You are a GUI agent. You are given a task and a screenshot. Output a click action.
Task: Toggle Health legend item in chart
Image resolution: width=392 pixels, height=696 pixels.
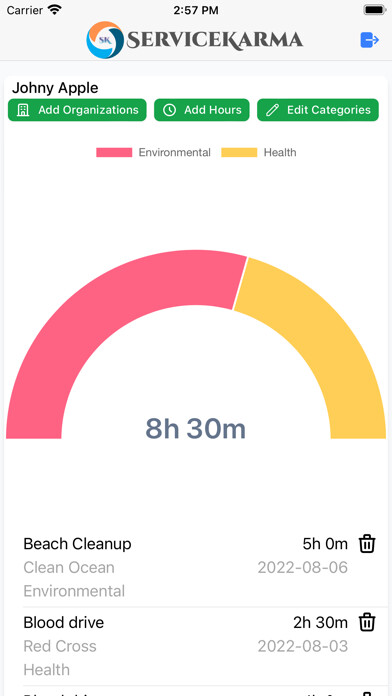coord(258,153)
